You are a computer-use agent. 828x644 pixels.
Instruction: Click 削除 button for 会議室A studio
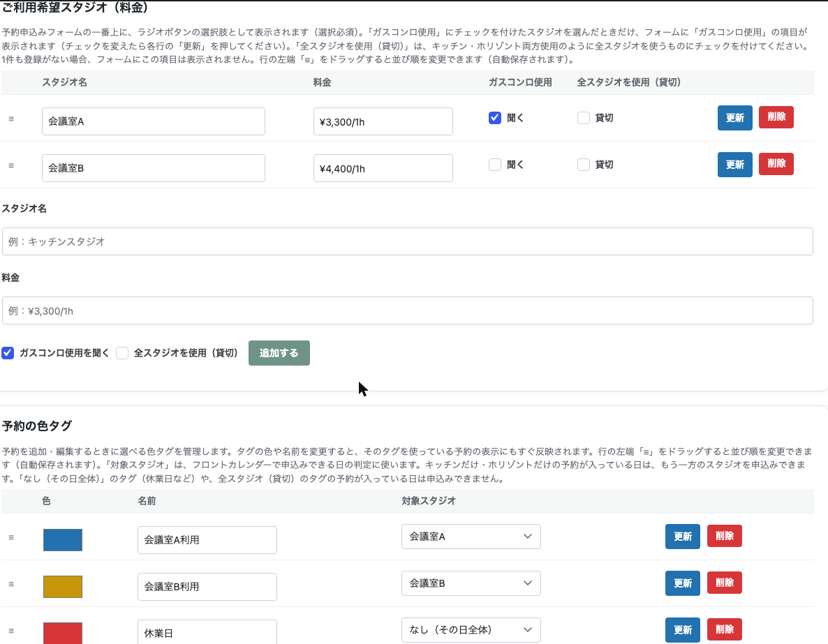pyautogui.click(x=776, y=117)
